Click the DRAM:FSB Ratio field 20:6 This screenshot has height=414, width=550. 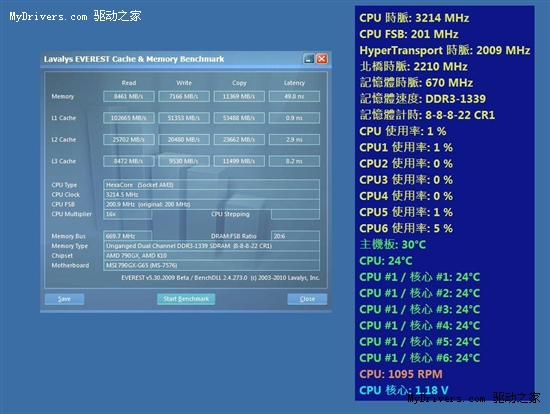tap(295, 236)
